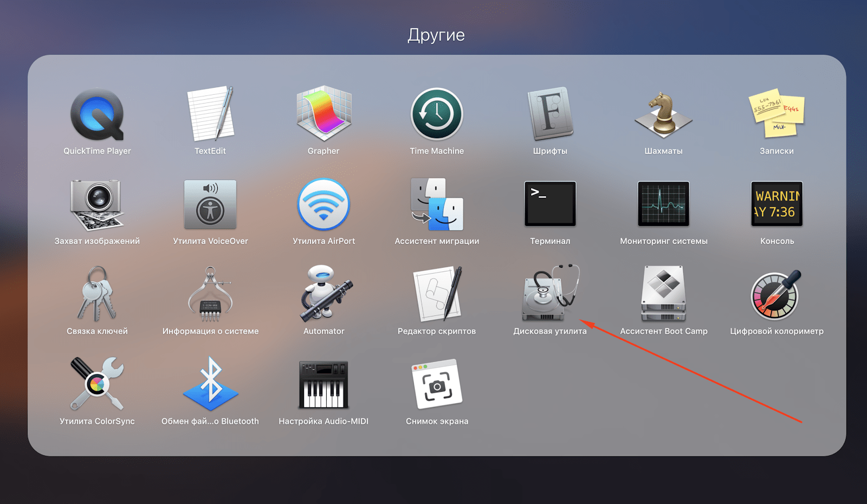The image size is (867, 504).
Task: Open QuickTime Player app
Action: [97, 115]
